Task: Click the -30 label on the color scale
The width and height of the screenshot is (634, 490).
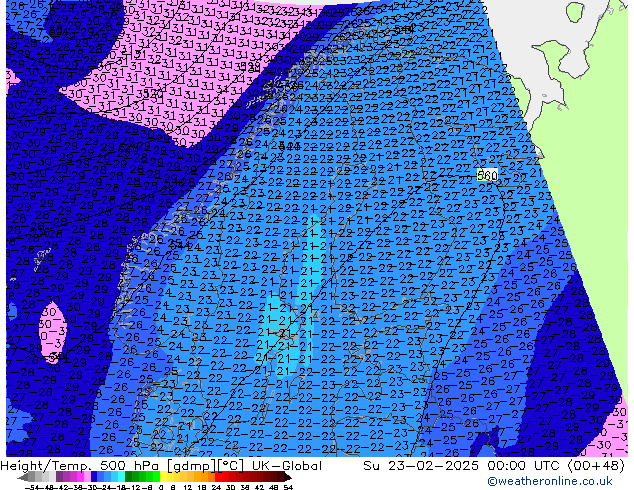Action: 92,488
